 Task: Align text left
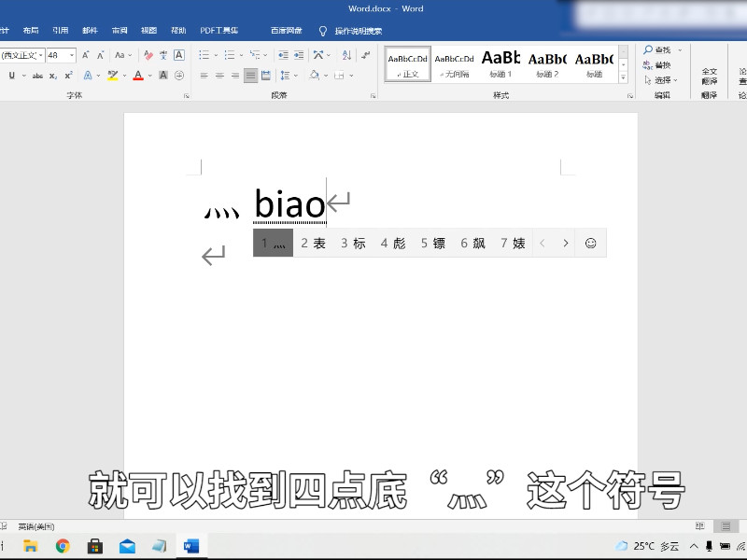pos(204,76)
